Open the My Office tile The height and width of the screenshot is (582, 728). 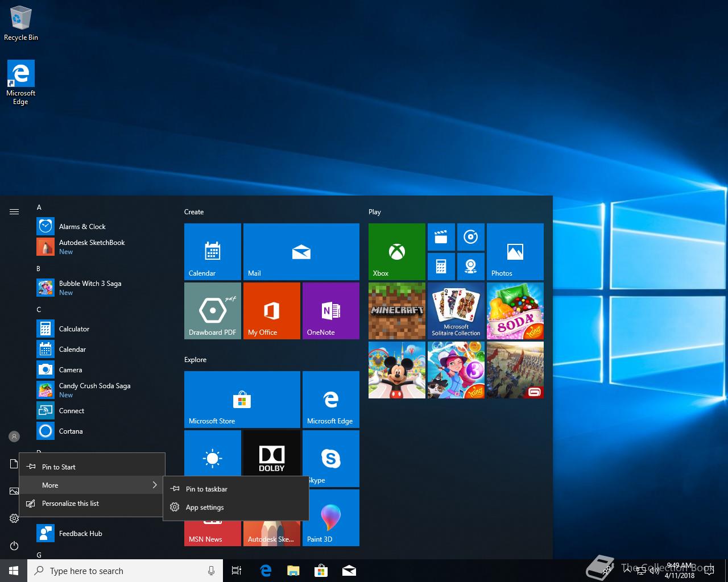coord(272,311)
